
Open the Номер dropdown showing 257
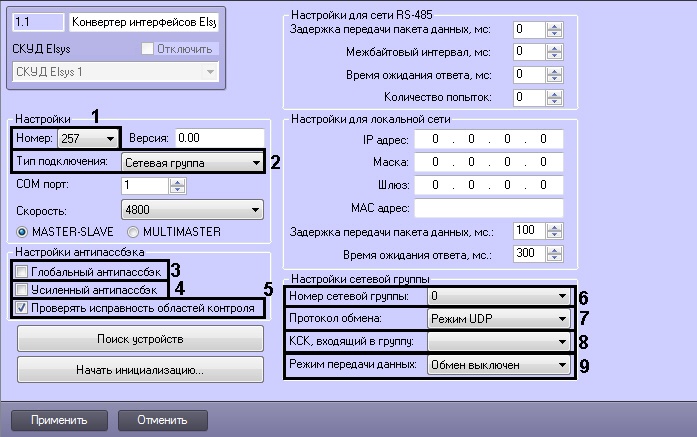point(110,136)
